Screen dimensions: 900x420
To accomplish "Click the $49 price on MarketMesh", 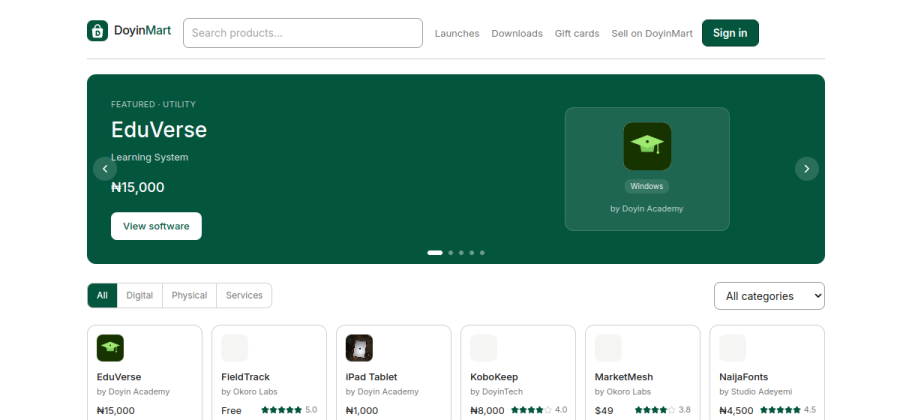I will point(604,411).
